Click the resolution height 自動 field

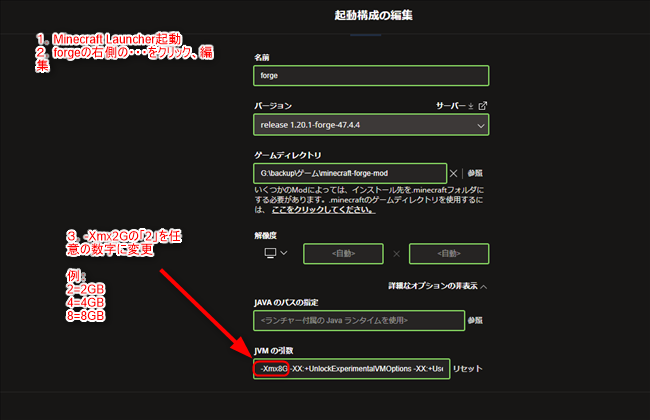click(448, 253)
